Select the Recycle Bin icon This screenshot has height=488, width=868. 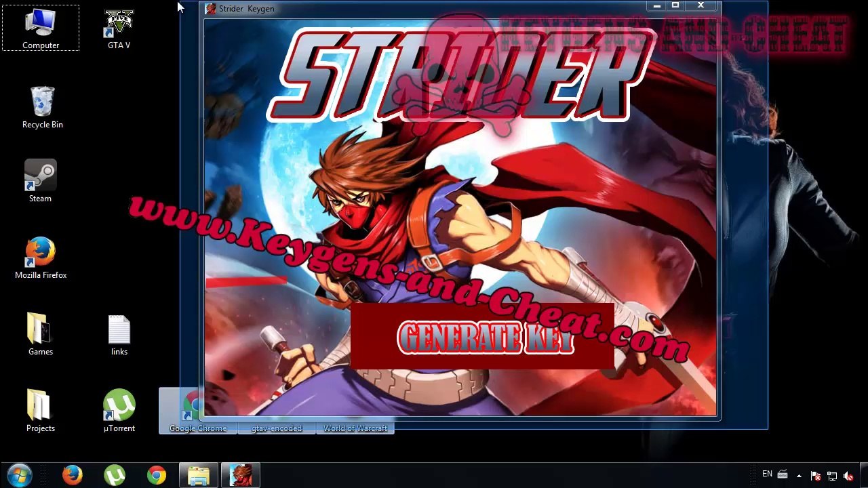[42, 107]
